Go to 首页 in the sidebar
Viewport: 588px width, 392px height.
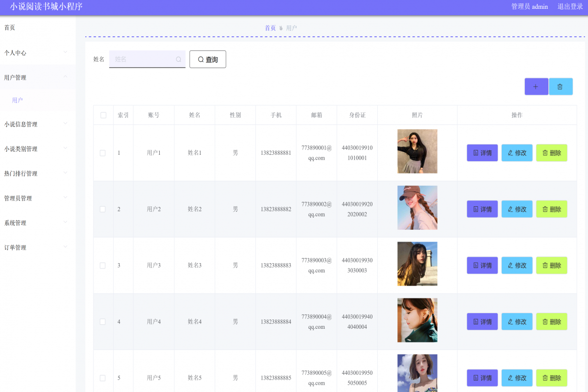[10, 28]
